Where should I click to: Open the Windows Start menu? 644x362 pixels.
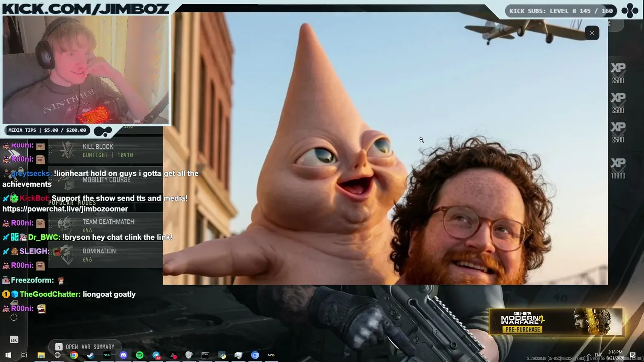click(x=8, y=355)
